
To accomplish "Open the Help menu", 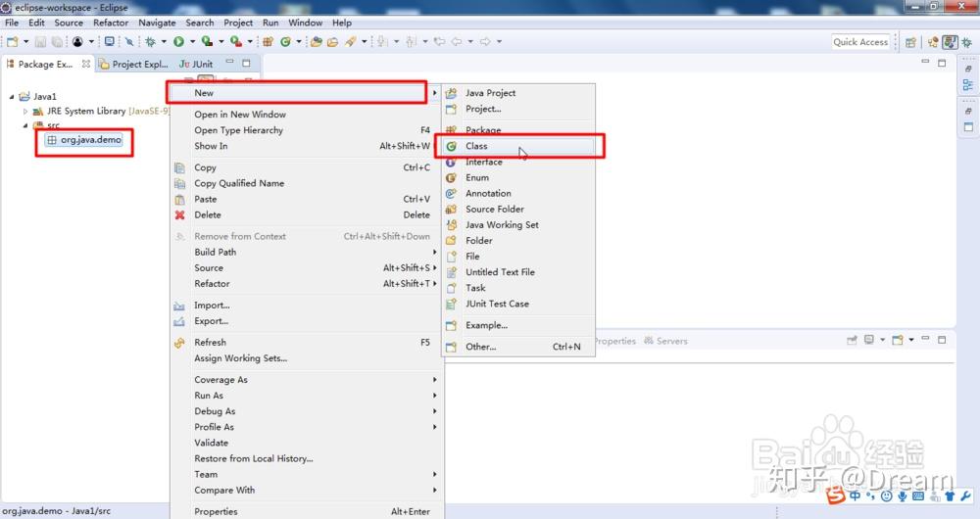I will tap(342, 23).
